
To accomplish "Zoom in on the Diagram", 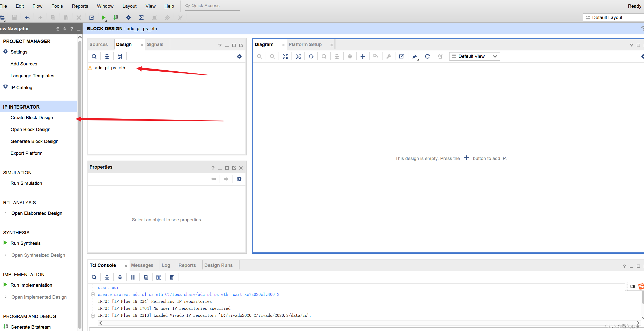I will click(x=259, y=56).
